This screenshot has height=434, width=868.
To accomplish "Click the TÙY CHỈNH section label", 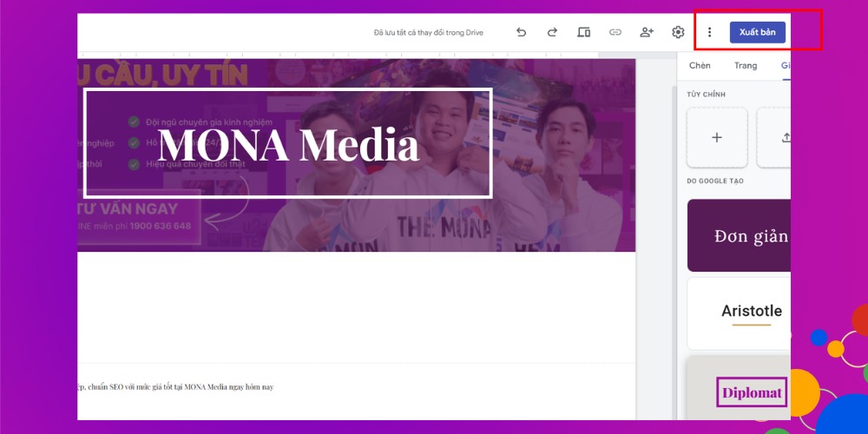I will pyautogui.click(x=707, y=95).
